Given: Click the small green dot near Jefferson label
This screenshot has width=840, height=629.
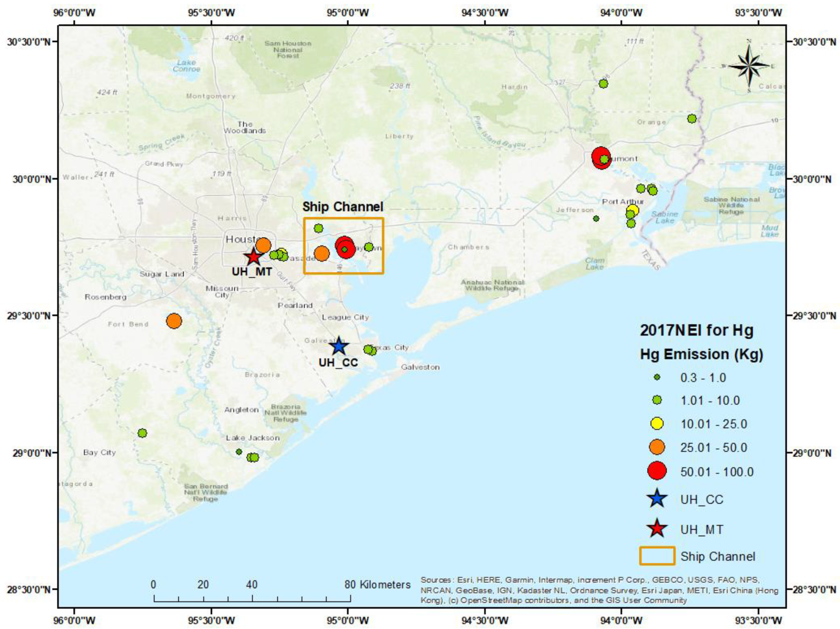Looking at the screenshot, I should pos(596,219).
